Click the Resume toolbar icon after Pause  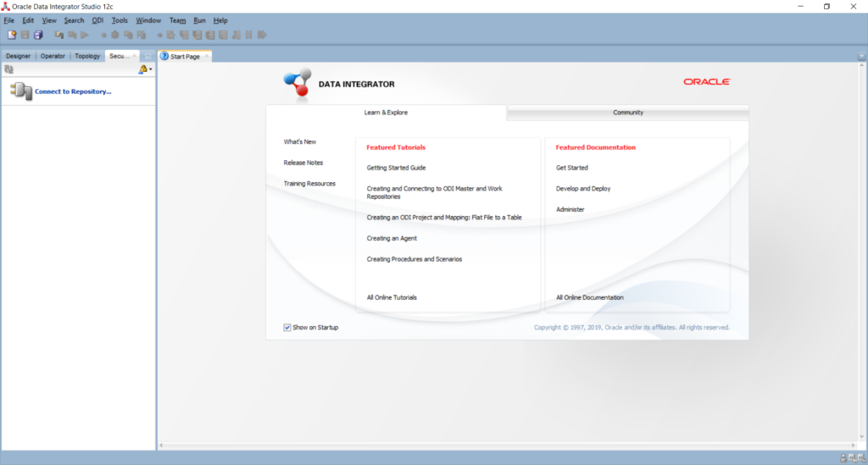(263, 35)
